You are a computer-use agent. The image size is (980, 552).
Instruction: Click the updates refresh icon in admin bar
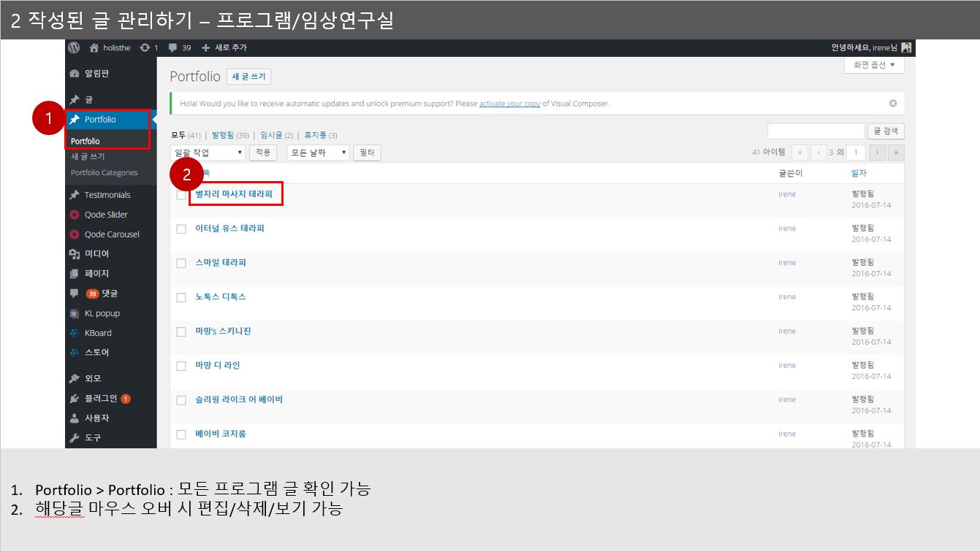tap(145, 47)
